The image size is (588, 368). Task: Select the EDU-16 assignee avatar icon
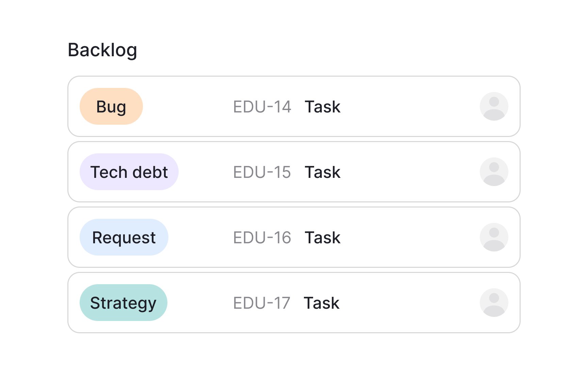494,237
